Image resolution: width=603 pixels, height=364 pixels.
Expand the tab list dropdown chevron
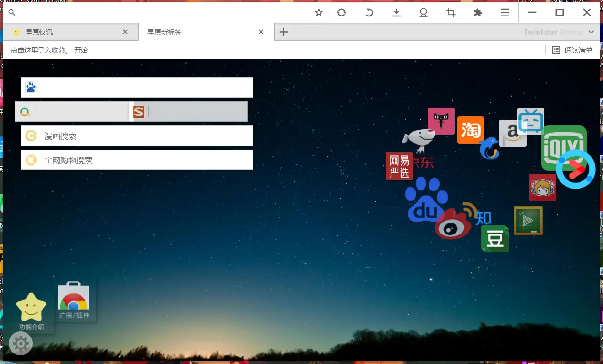pyautogui.click(x=591, y=32)
